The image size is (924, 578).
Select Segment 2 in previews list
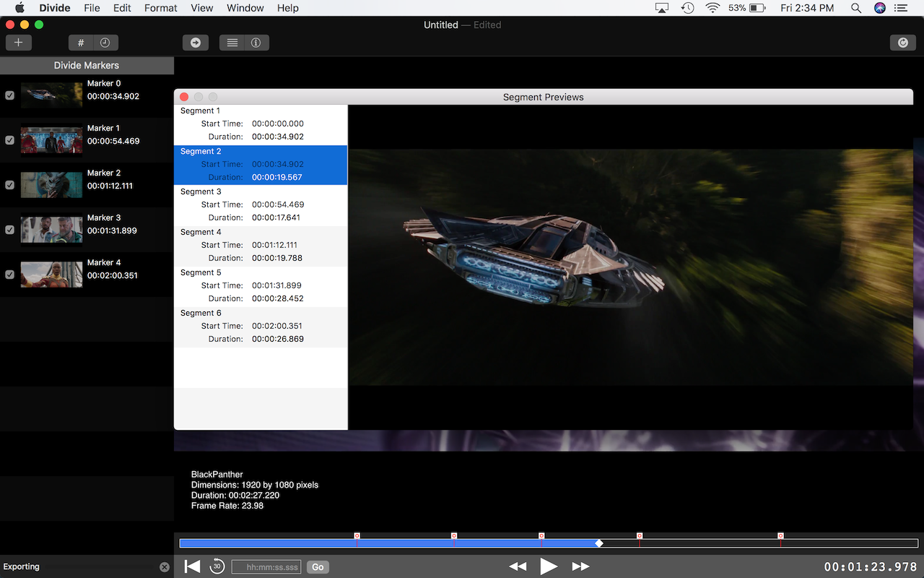point(261,165)
